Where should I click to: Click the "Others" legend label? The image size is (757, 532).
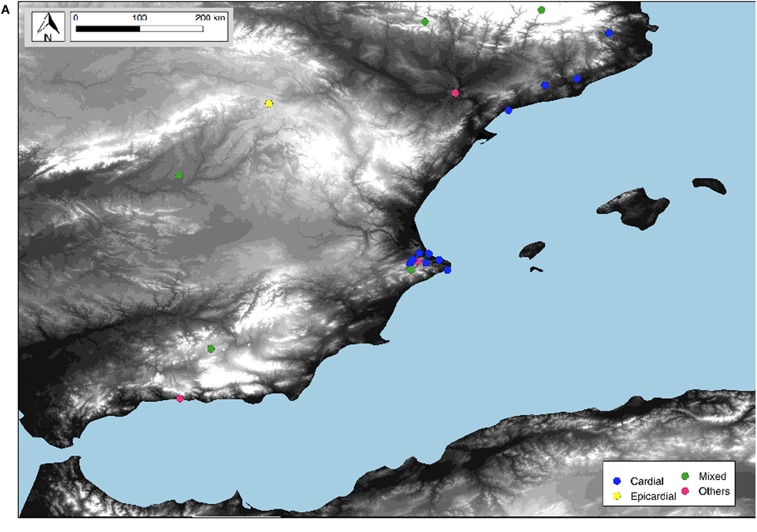pyautogui.click(x=714, y=491)
